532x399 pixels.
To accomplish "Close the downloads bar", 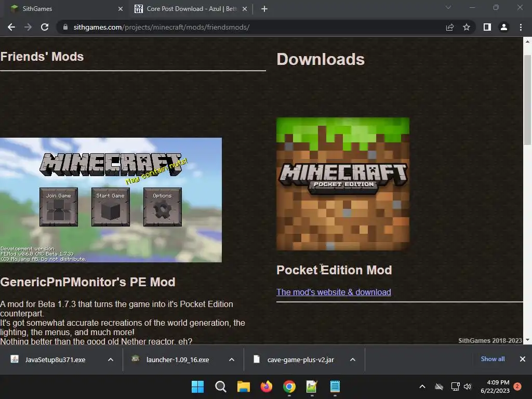I will [x=523, y=359].
